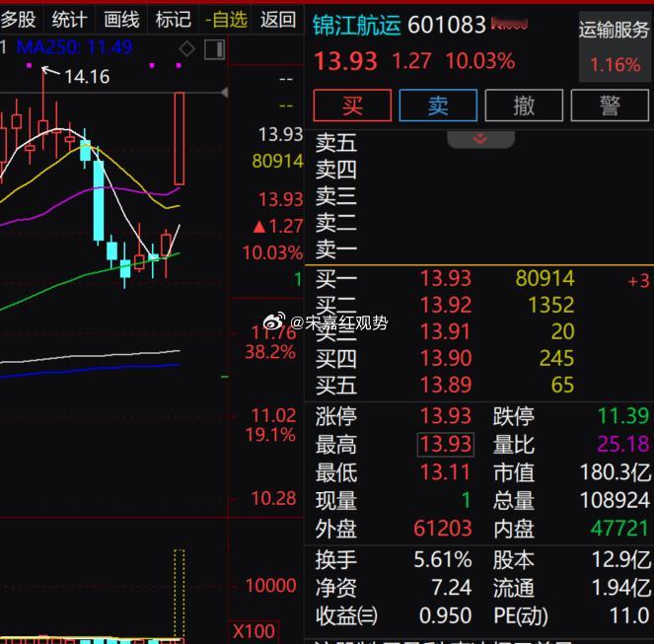Open the 标记 mark menu
The width and height of the screenshot is (654, 644).
(173, 20)
